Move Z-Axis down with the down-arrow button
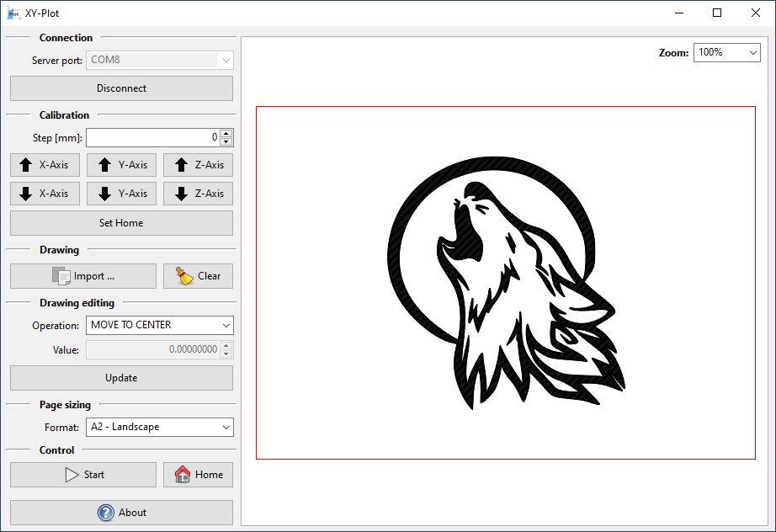The height and width of the screenshot is (532, 776). [198, 194]
